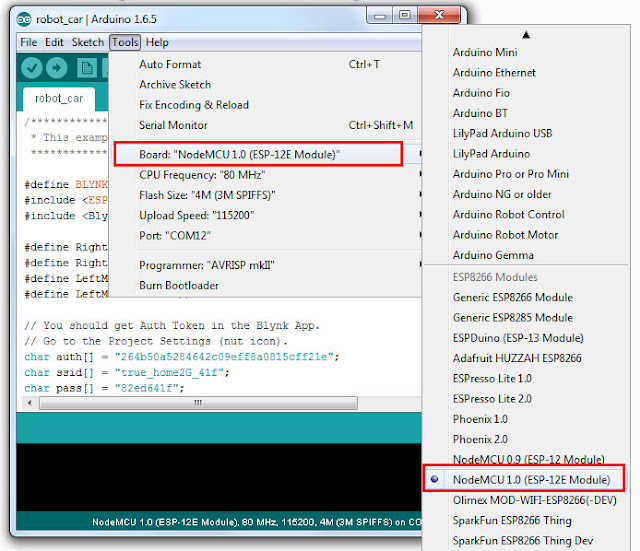
Task: Minimize the Arduino window
Action: (x=380, y=16)
